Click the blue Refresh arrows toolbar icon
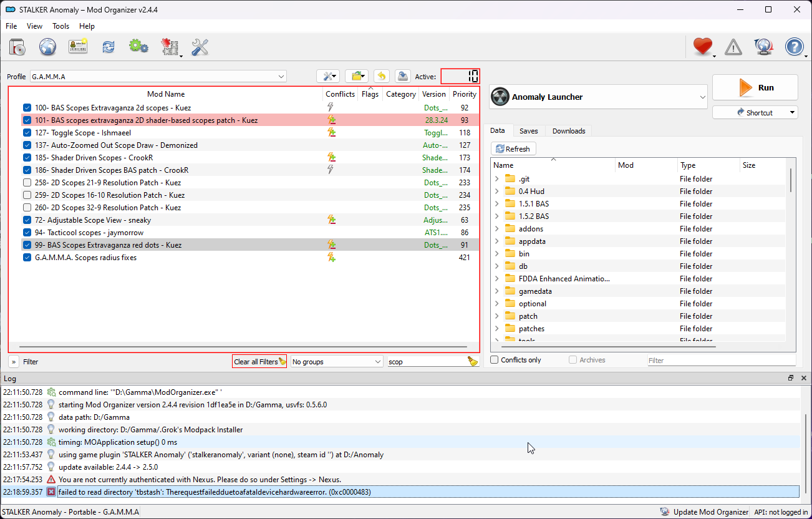812x519 pixels. click(109, 47)
